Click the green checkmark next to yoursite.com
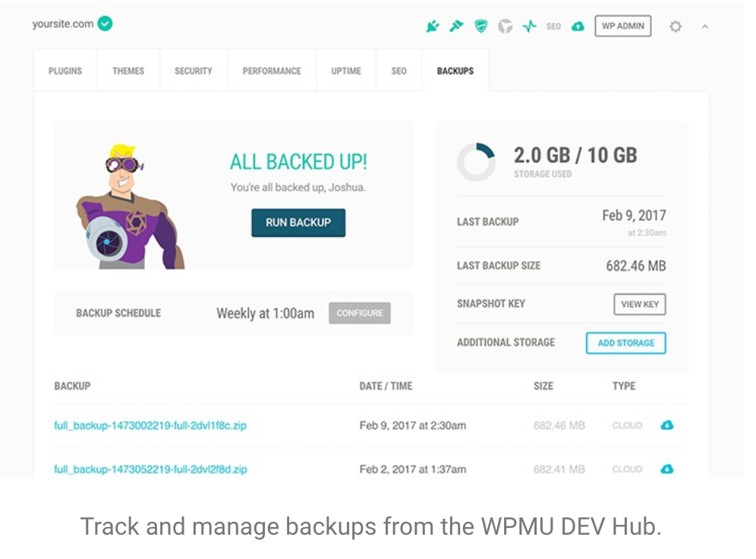This screenshot has width=756, height=559. 105,24
